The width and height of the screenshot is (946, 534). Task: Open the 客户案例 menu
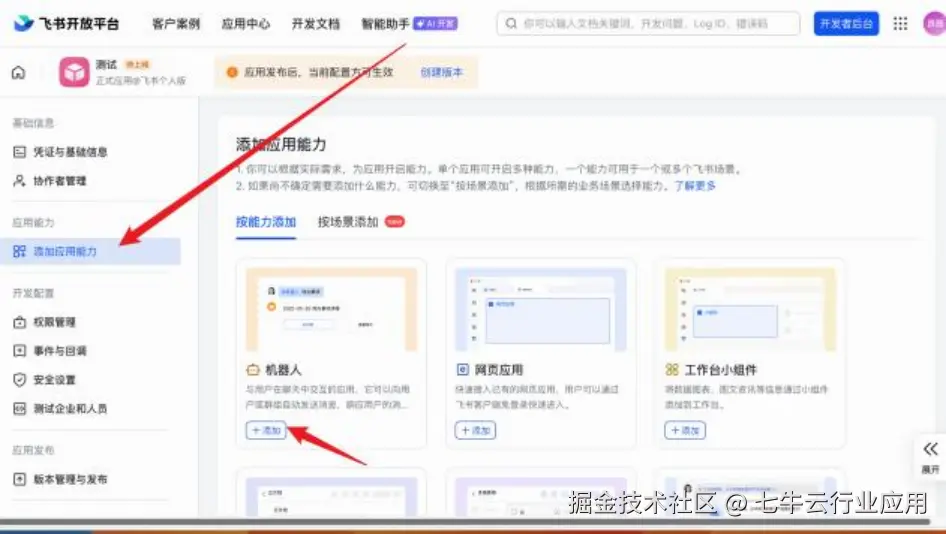click(x=176, y=24)
